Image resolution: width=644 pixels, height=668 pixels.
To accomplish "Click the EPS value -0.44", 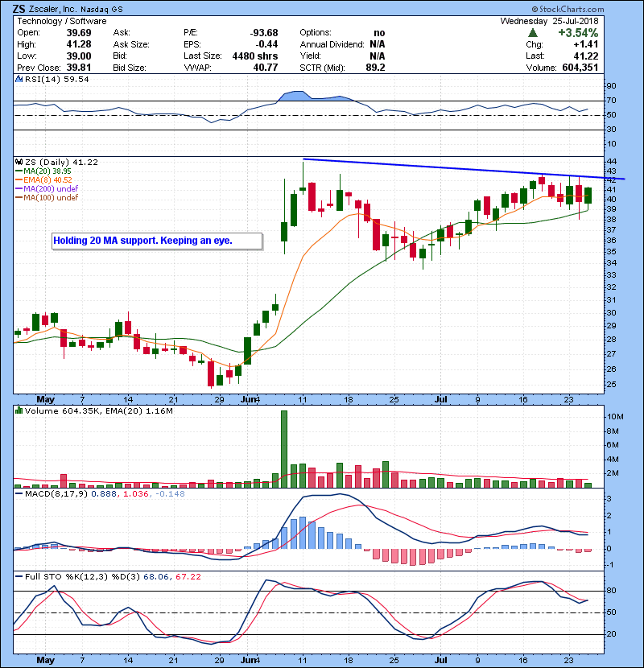I will click(x=266, y=44).
